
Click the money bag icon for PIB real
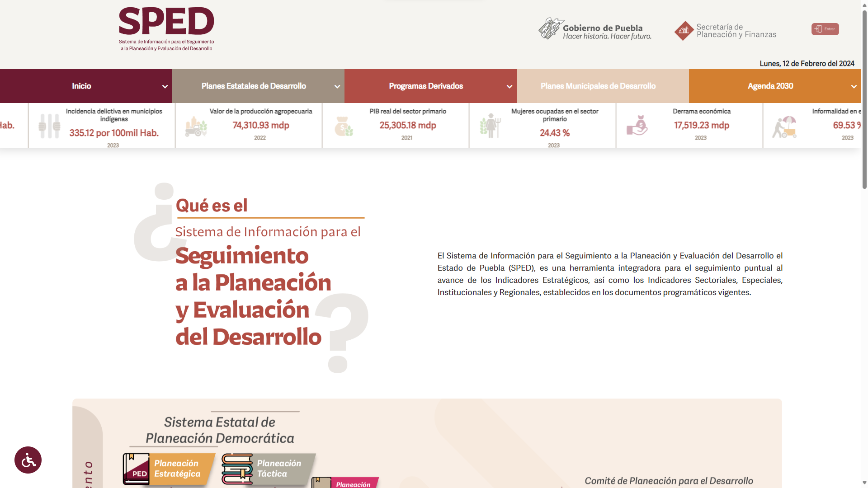(344, 127)
